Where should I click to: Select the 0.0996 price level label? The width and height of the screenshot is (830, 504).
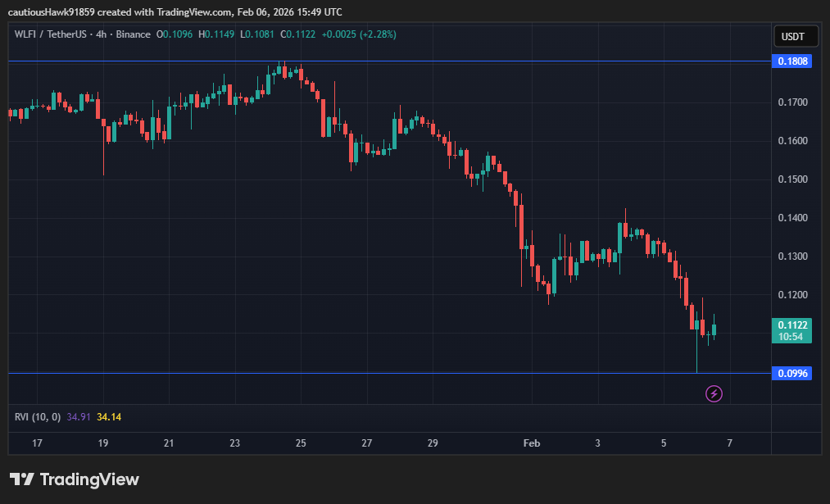792,374
